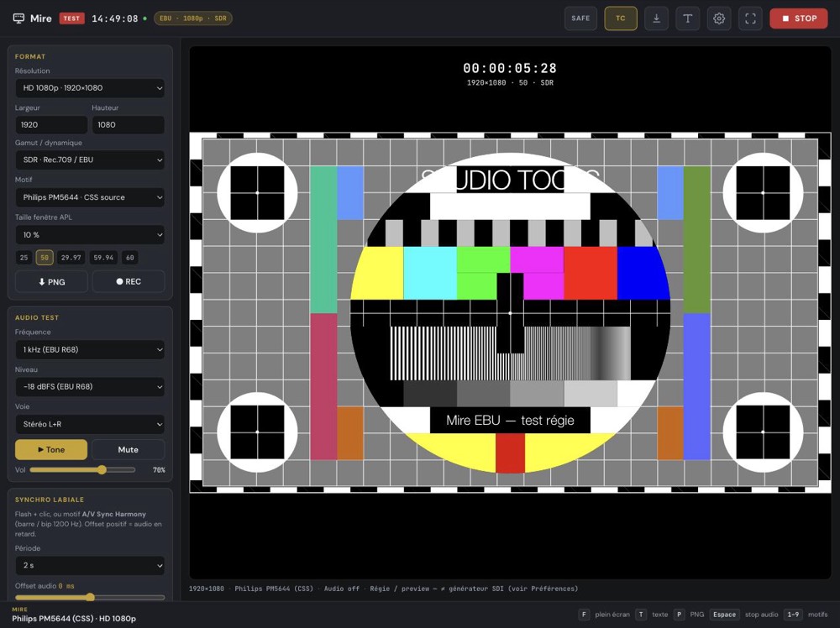The width and height of the screenshot is (840, 628).
Task: Open the Taille fenêtre APL dropdown
Action: click(x=90, y=234)
